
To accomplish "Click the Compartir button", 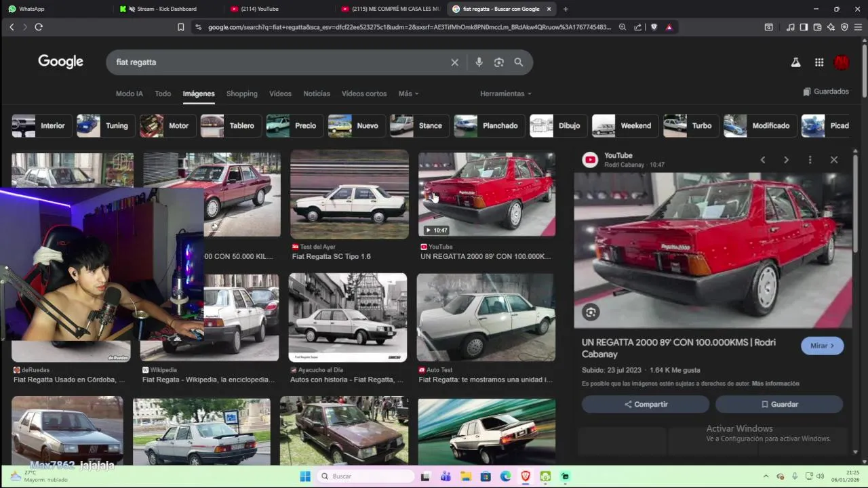I will pyautogui.click(x=646, y=404).
